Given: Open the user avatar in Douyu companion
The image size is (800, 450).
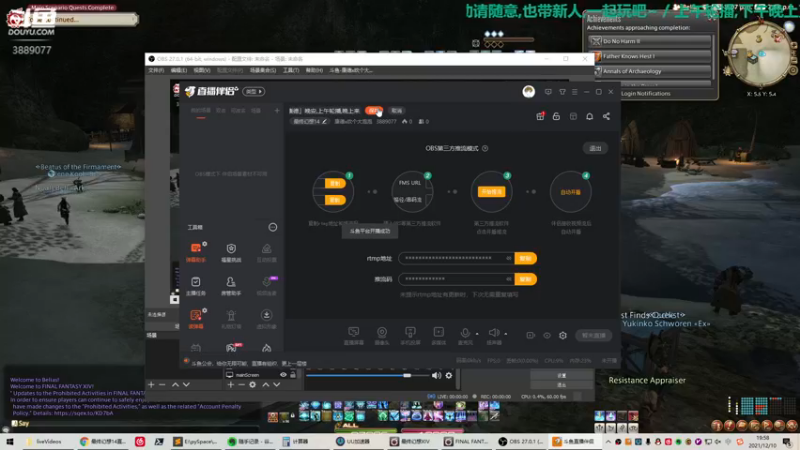Looking at the screenshot, I should [529, 91].
